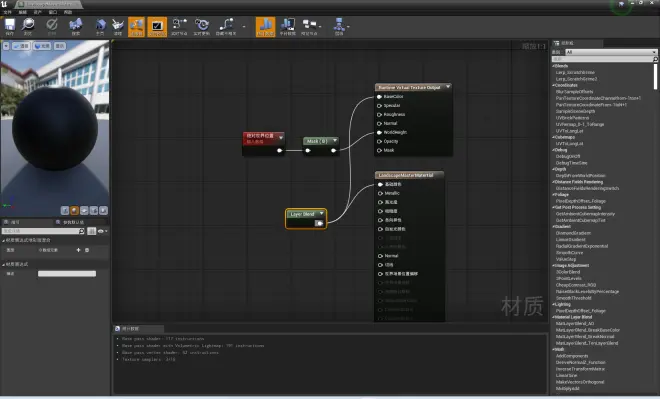The width and height of the screenshot is (660, 399).
Task: Click the Details search field
Action: coord(43,231)
